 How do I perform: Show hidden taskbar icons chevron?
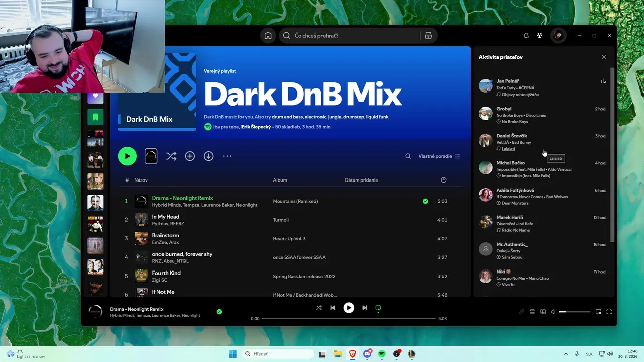coord(566,354)
